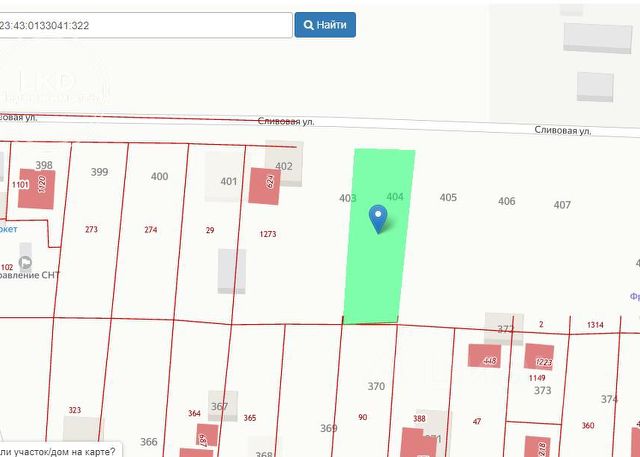
Task: Click the 'участок/дом на карте?' hint box
Action: [x=60, y=450]
